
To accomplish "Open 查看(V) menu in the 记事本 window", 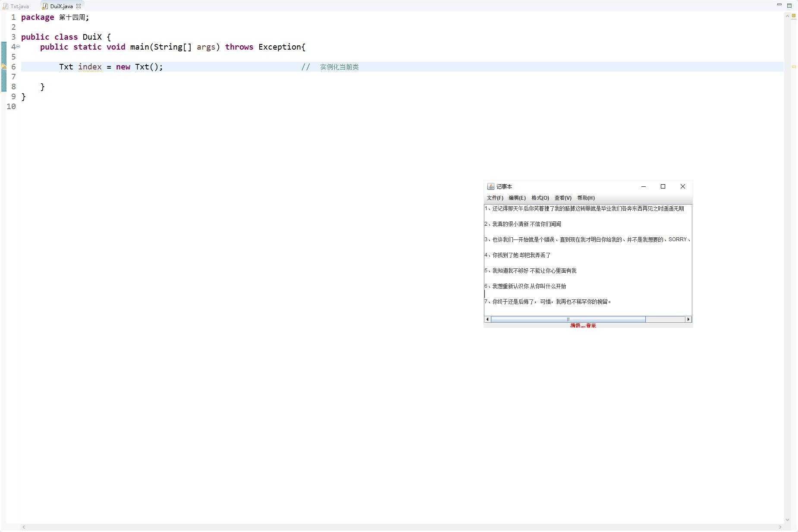I will tap(563, 198).
